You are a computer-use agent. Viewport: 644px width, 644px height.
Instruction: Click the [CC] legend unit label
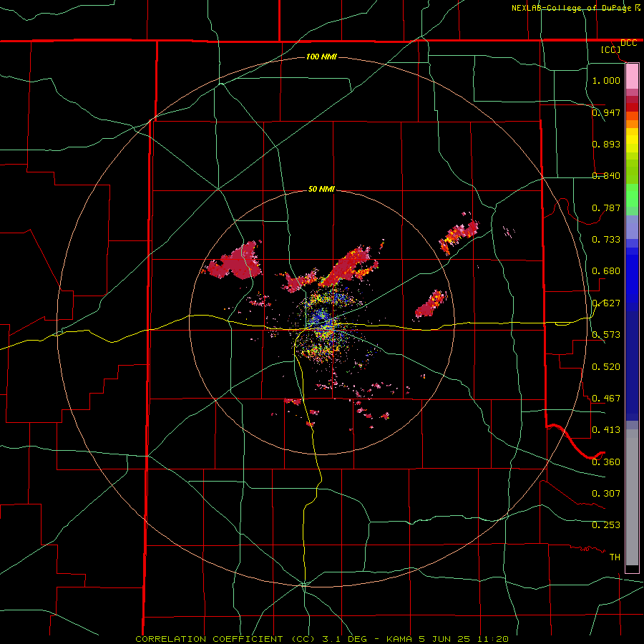pos(610,49)
